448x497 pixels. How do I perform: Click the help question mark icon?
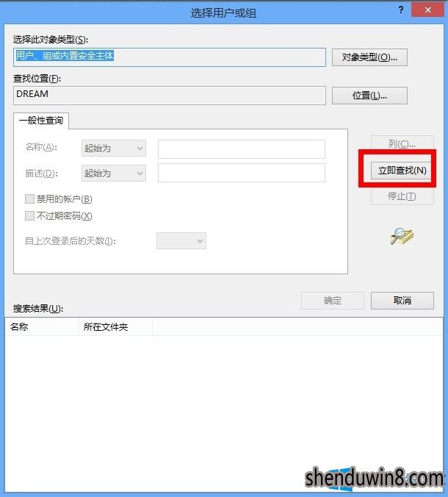click(401, 10)
